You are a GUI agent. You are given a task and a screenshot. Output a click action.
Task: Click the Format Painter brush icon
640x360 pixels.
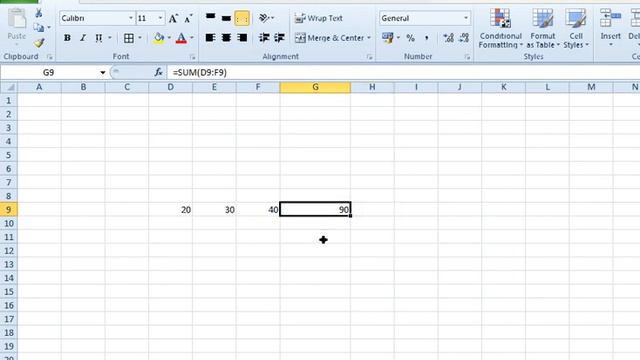(39, 42)
